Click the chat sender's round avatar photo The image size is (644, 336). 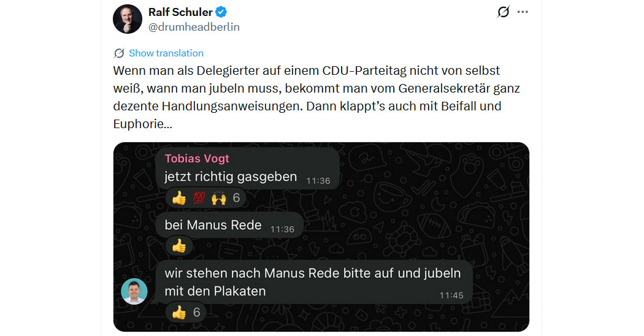click(x=134, y=291)
